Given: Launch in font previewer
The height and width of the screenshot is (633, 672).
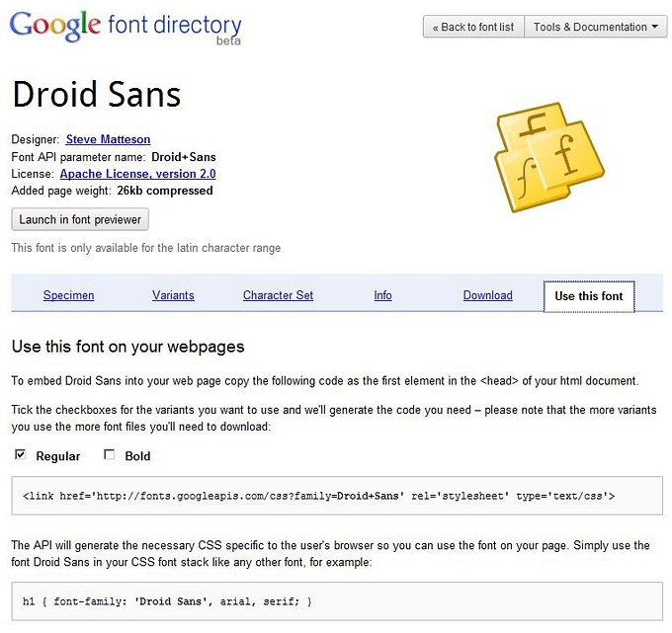Looking at the screenshot, I should tap(80, 219).
